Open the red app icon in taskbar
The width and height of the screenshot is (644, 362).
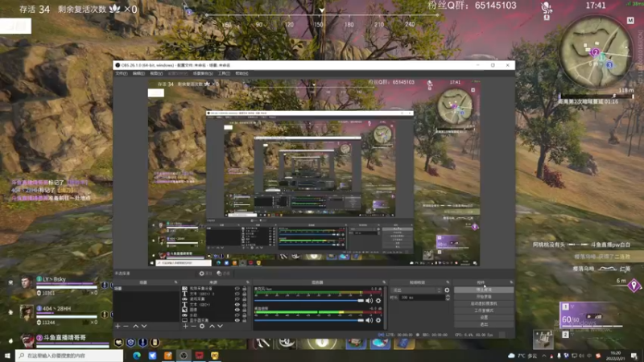click(x=199, y=356)
